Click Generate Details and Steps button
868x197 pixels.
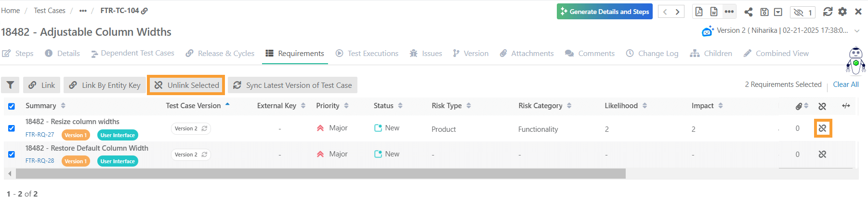[605, 12]
